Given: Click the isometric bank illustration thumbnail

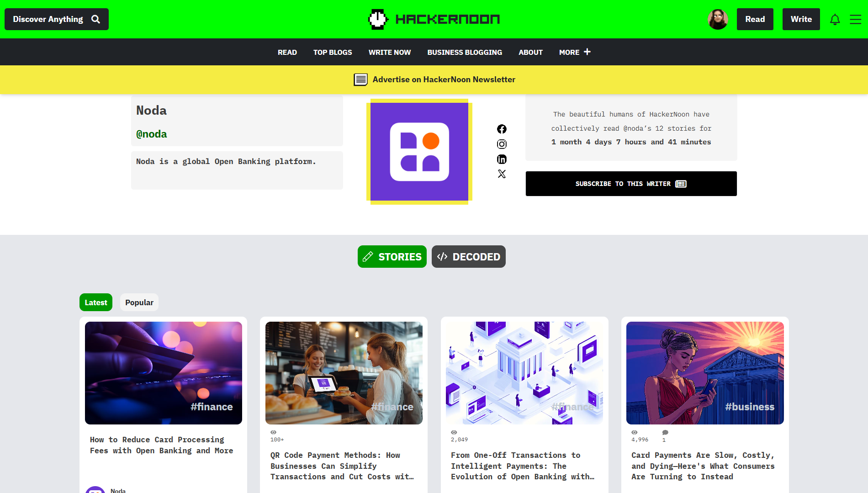Looking at the screenshot, I should click(x=524, y=373).
